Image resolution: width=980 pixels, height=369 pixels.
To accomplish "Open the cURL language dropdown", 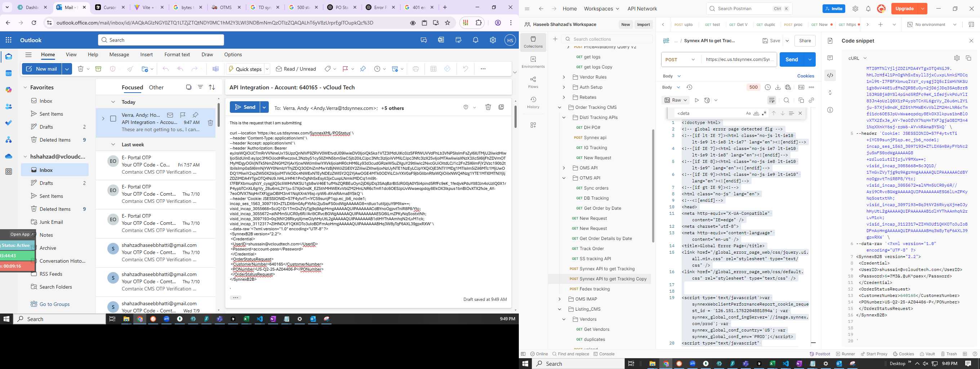I will pyautogui.click(x=857, y=58).
